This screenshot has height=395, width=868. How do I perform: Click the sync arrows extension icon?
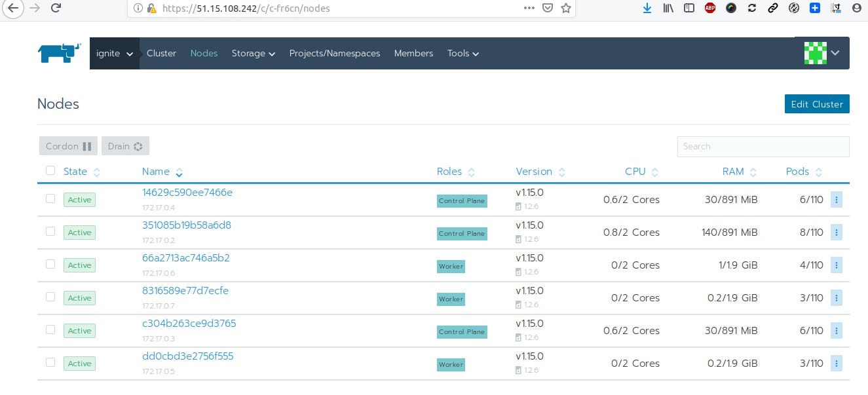[752, 9]
